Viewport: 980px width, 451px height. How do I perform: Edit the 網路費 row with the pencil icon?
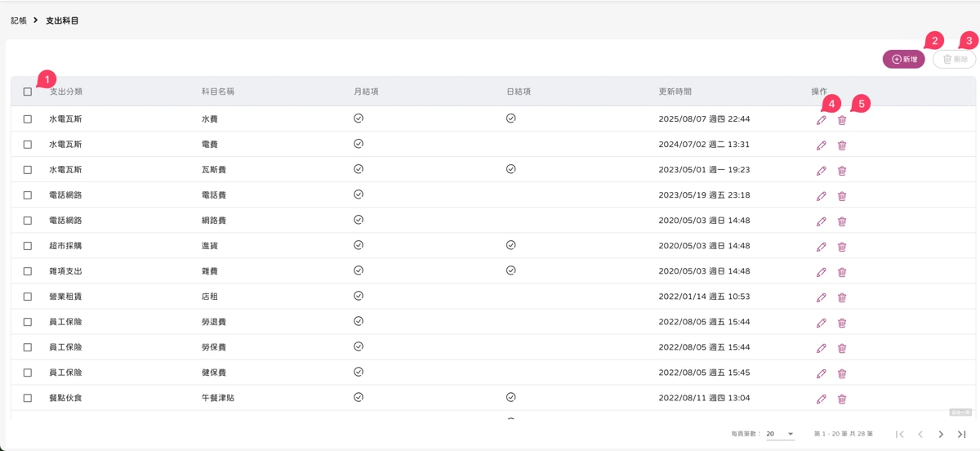tap(822, 221)
